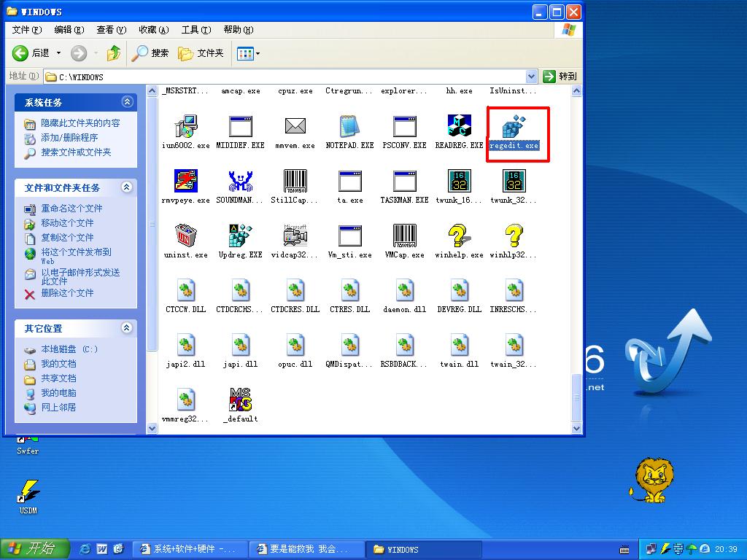Select the vidcap32 camera icon
Viewport: 747px width, 560px height.
[x=295, y=236]
